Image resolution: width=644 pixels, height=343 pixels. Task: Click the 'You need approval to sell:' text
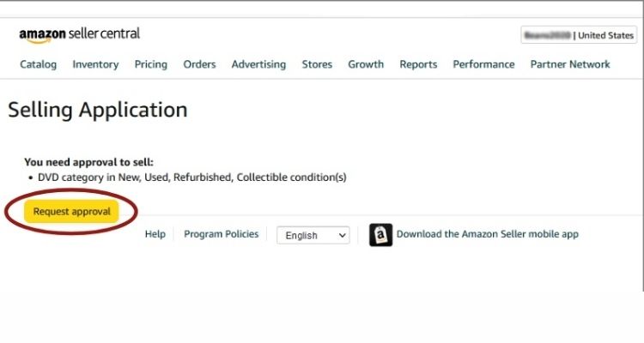pyautogui.click(x=88, y=162)
